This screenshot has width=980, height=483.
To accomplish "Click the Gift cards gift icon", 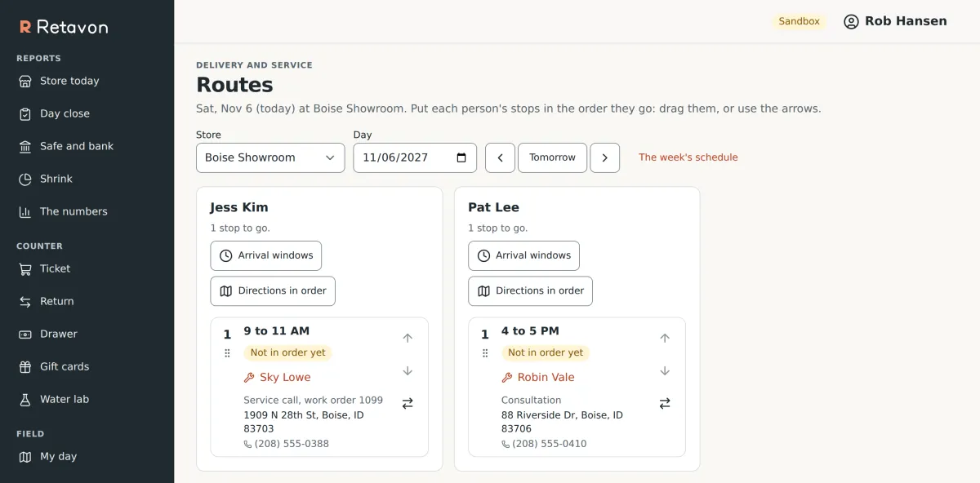I will (x=25, y=366).
